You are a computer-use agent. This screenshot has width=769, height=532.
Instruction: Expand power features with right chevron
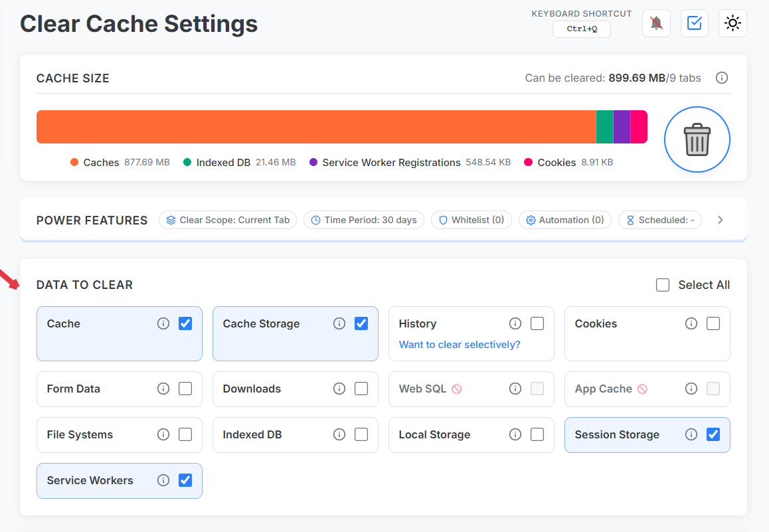click(x=721, y=220)
